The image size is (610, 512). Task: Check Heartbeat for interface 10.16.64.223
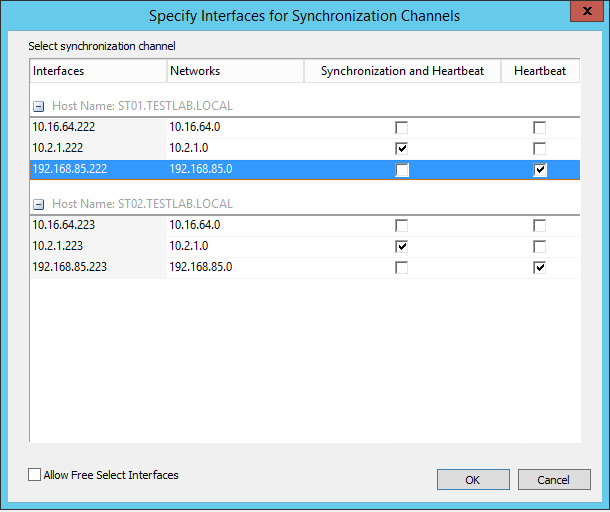(540, 226)
